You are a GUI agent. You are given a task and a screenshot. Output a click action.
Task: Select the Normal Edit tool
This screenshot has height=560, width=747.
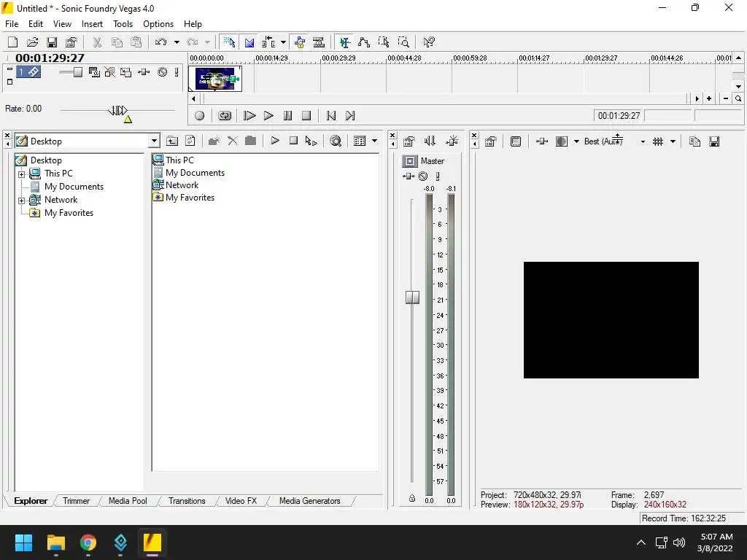coord(344,42)
